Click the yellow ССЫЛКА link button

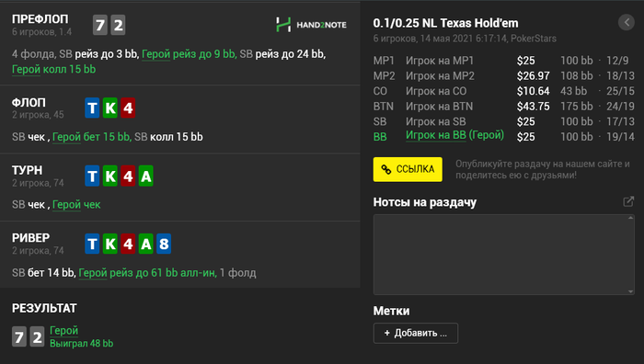tap(408, 169)
